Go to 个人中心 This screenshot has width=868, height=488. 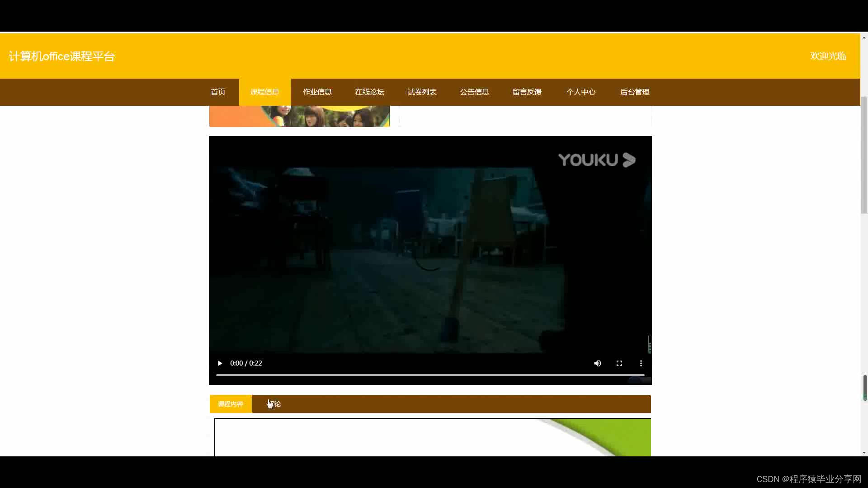580,92
